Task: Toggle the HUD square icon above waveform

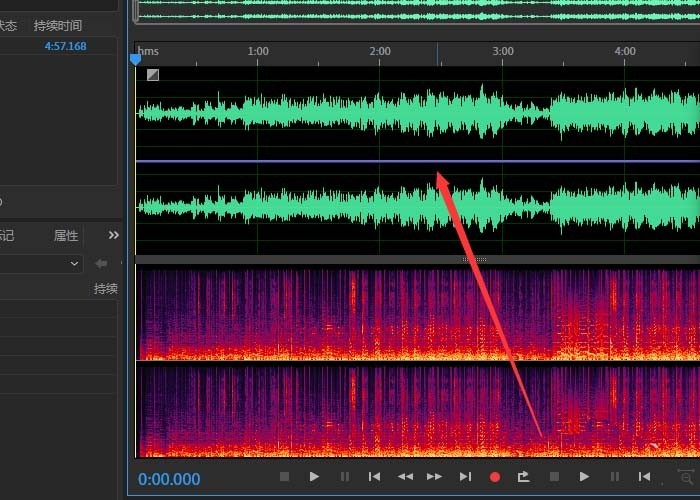Action: tap(153, 75)
